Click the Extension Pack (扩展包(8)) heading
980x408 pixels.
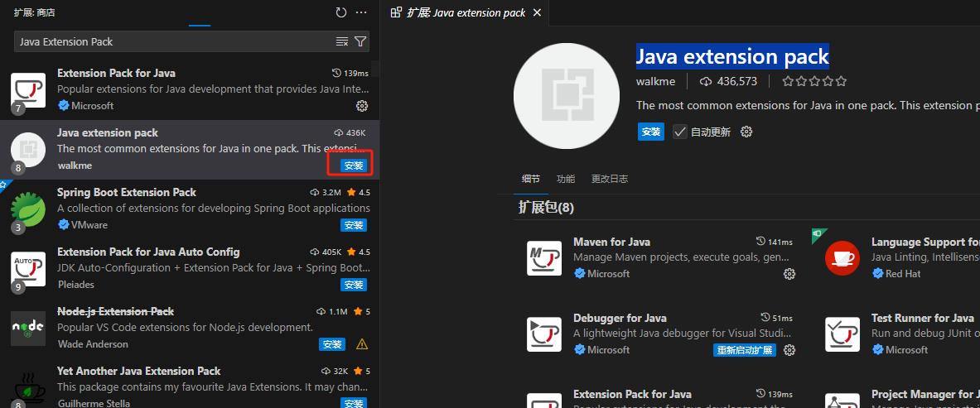(x=546, y=207)
